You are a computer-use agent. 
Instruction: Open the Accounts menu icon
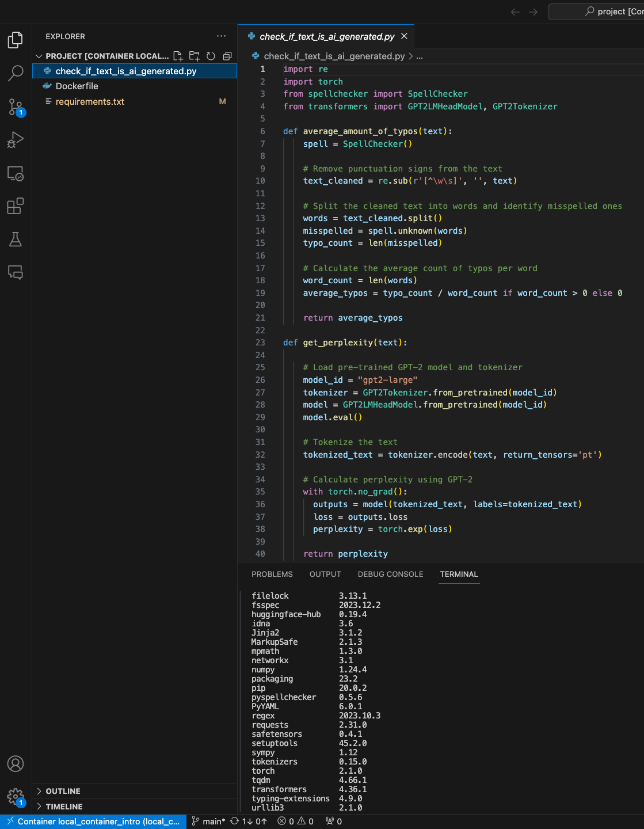tap(16, 764)
